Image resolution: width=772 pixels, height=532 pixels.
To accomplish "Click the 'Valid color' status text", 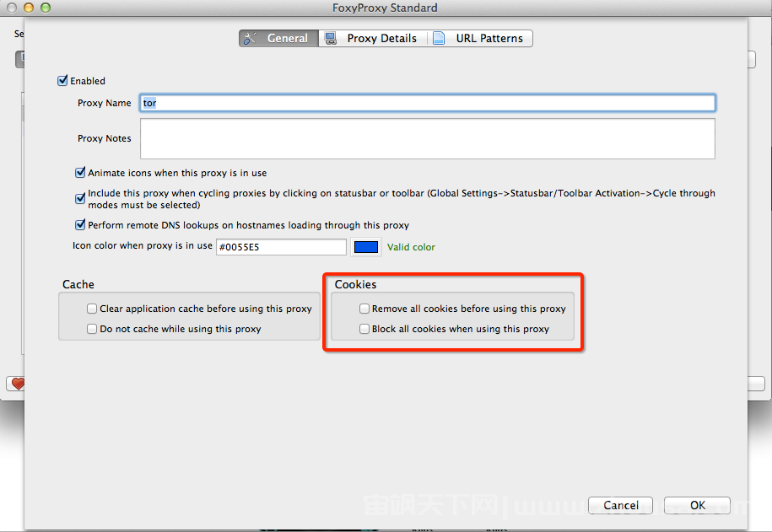I will click(411, 247).
